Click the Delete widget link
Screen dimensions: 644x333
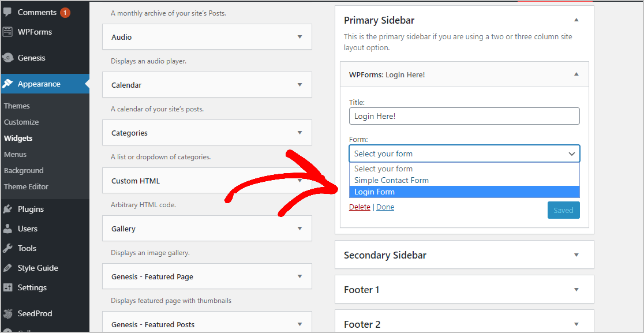[x=360, y=207]
